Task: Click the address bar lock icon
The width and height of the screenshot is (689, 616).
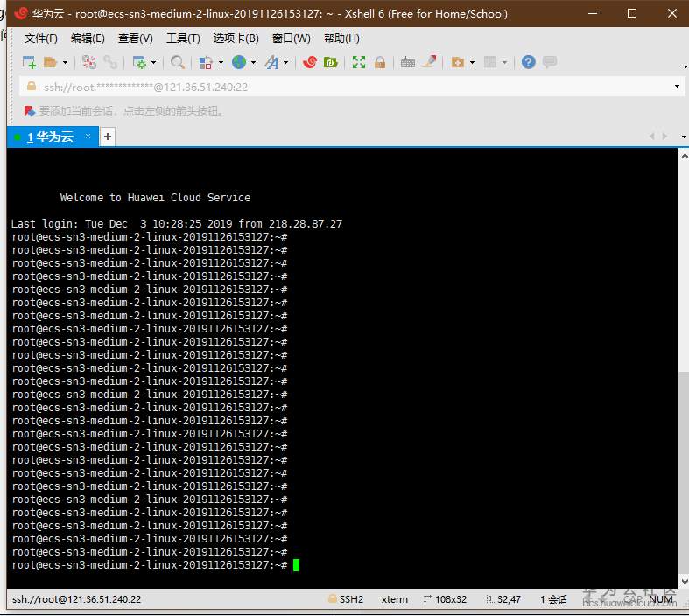Action: pyautogui.click(x=32, y=87)
